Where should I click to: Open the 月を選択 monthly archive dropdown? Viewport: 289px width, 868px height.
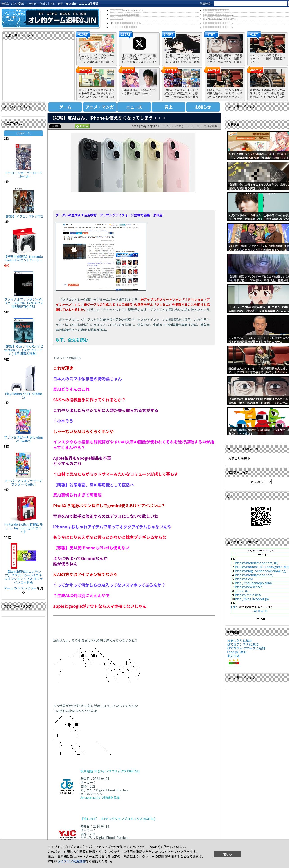point(260,482)
